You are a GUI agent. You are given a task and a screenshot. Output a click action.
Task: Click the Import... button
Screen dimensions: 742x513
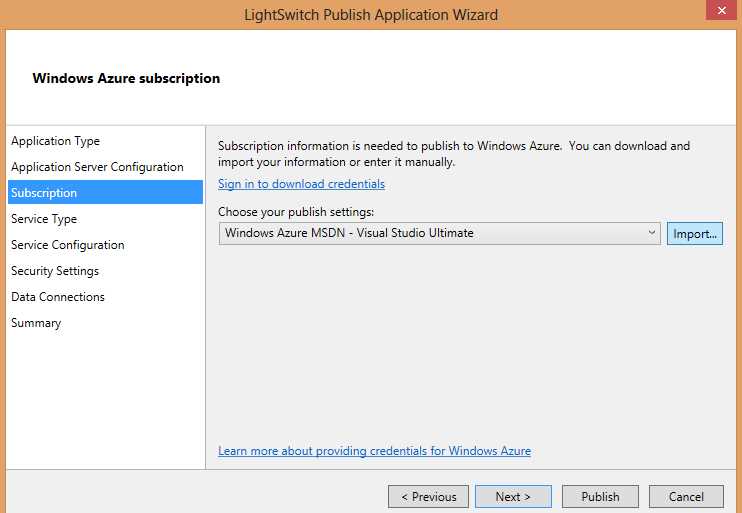tap(695, 234)
